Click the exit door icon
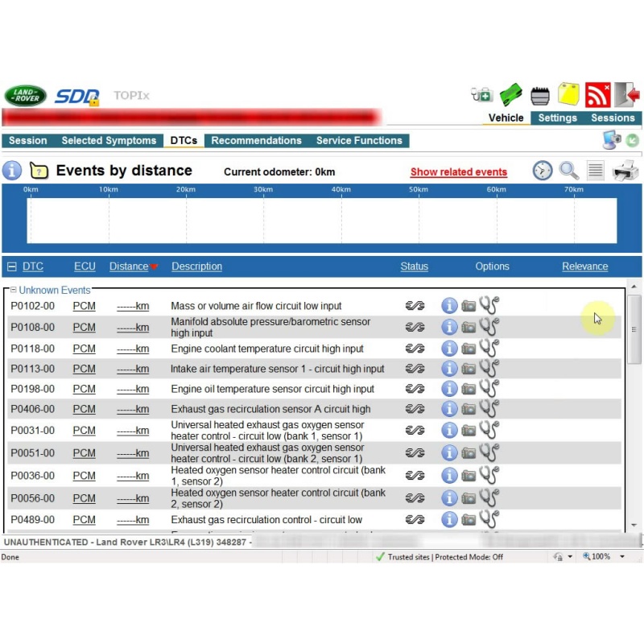Viewport: 644px width, 644px height. pos(627,95)
